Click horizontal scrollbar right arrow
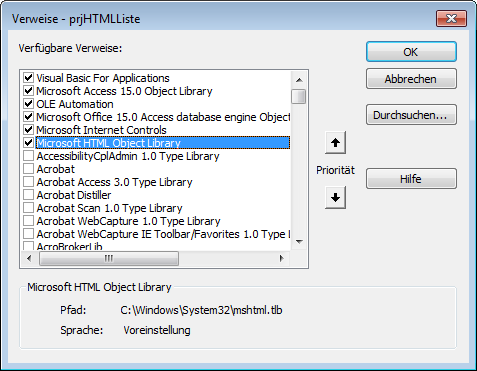Viewport: 477px width, 371px height. [x=282, y=258]
